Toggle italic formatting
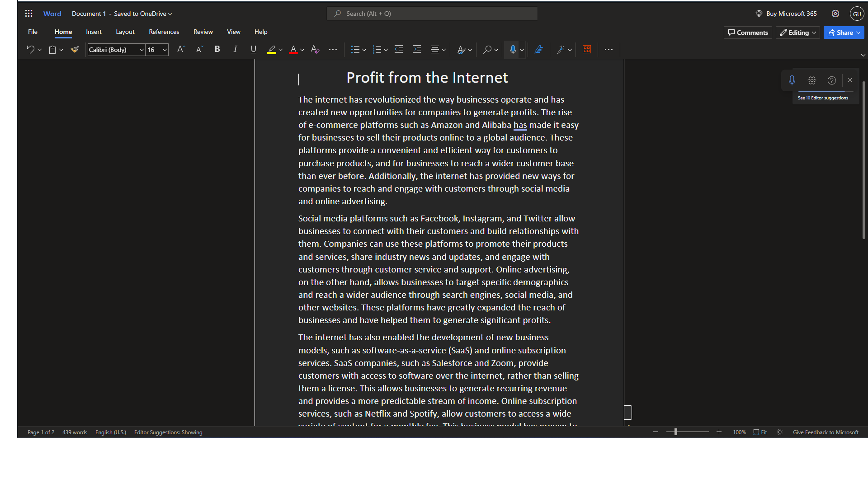 point(236,49)
